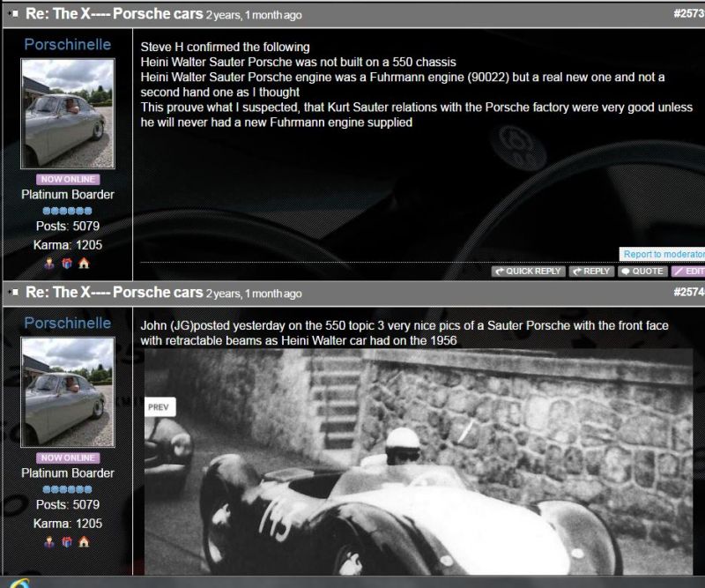This screenshot has height=588, width=705.
Task: Open Porschinelle profile link in post #2573
Action: point(68,44)
